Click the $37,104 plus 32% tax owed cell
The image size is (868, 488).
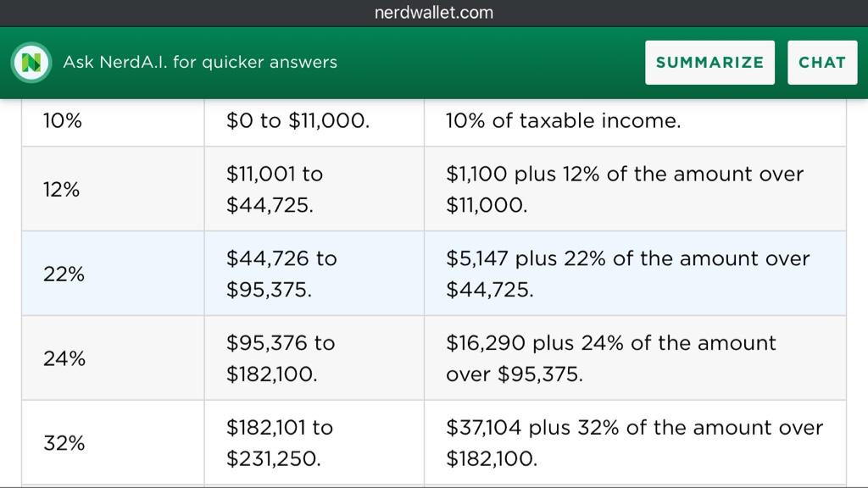(x=635, y=442)
